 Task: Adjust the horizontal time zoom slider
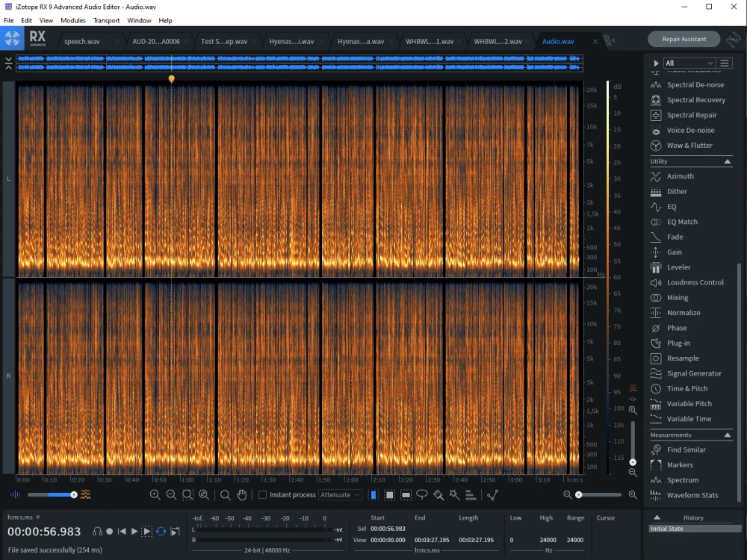(599, 495)
